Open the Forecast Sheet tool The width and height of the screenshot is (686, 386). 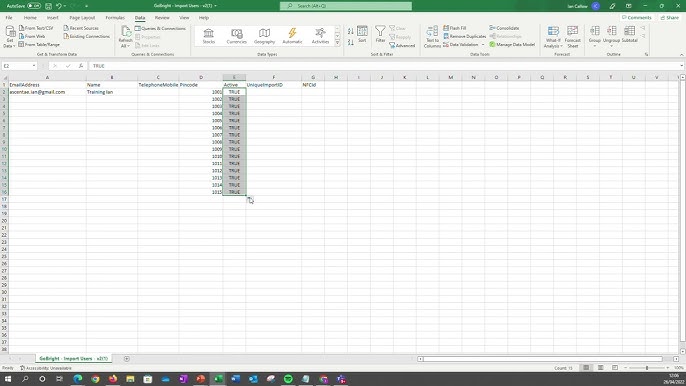(572, 37)
